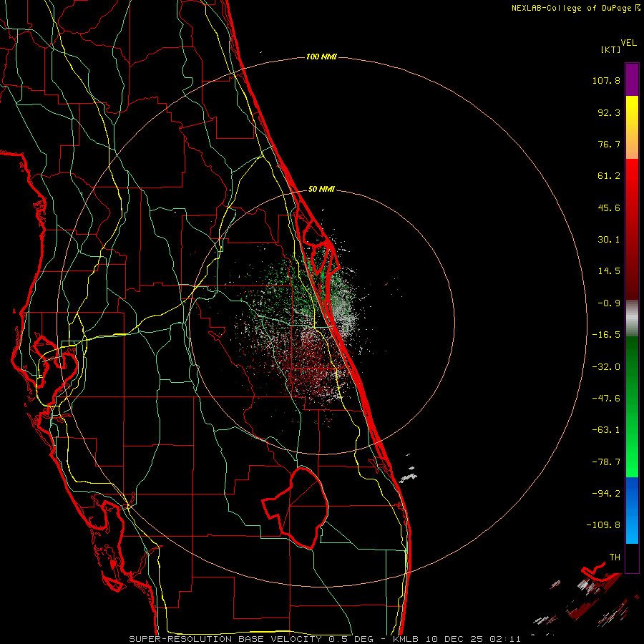Click the 76.7 legend value
This screenshot has height=644, width=644.
[609, 144]
